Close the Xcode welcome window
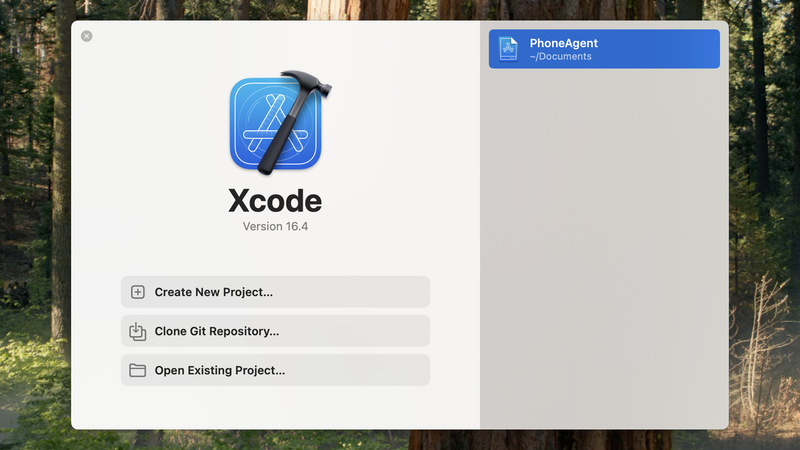This screenshot has height=450, width=800. 87,36
